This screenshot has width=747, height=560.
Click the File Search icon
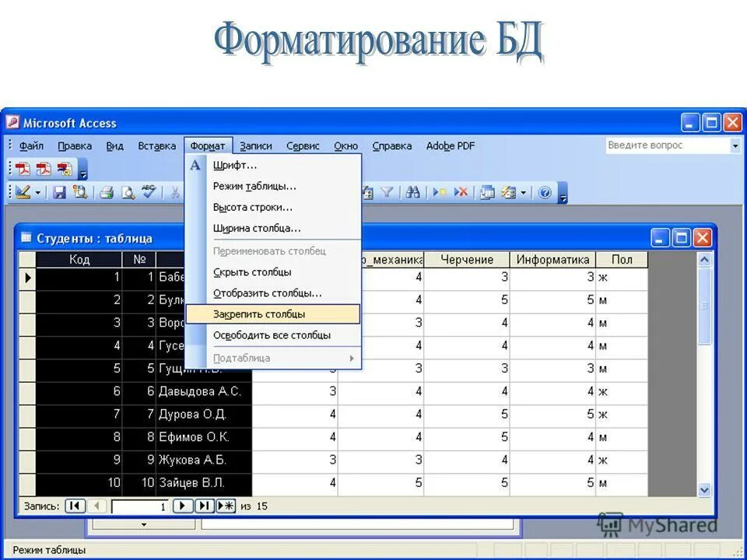pyautogui.click(x=79, y=192)
